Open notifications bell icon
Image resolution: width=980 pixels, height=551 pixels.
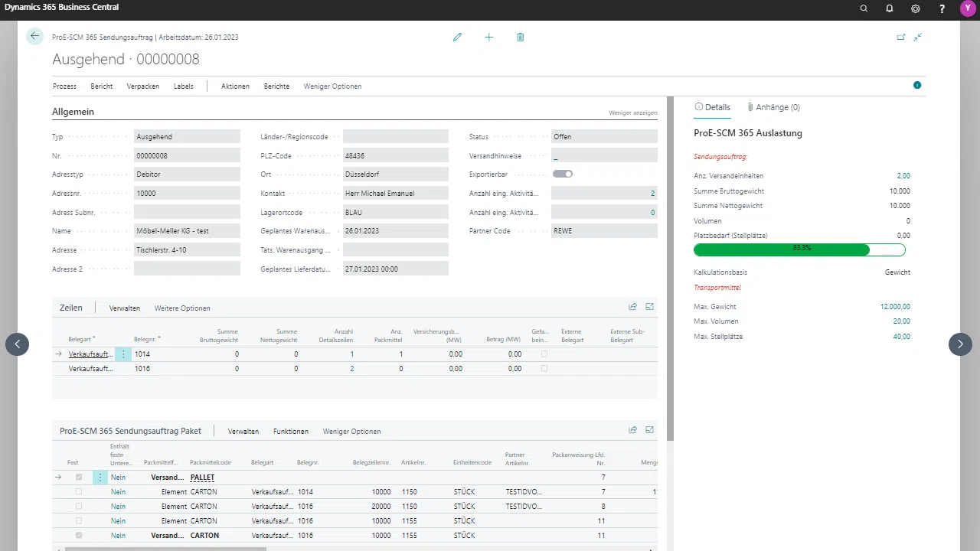tap(890, 9)
